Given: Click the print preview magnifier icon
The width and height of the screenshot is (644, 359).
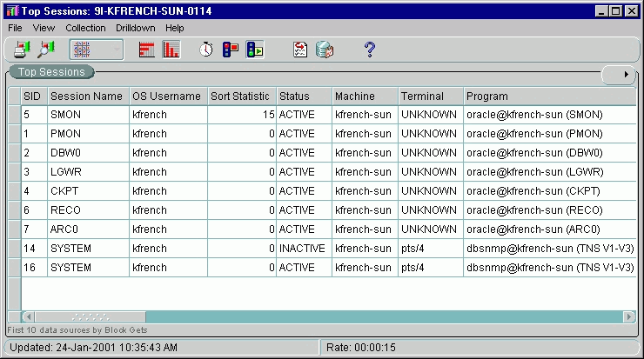Looking at the screenshot, I should coord(45,50).
